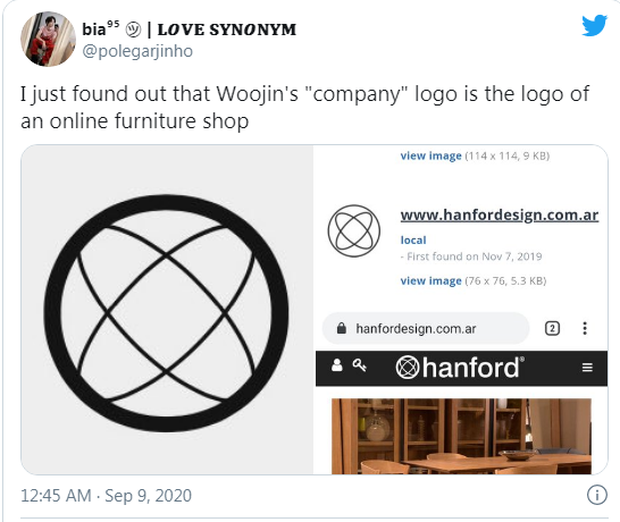Open the www.hanfordesign.com.ar link
Viewport: 620px width, 522px height.
(x=499, y=215)
